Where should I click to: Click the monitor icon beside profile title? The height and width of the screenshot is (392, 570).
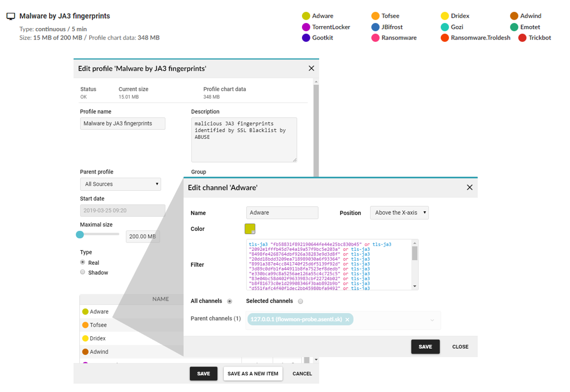point(10,17)
